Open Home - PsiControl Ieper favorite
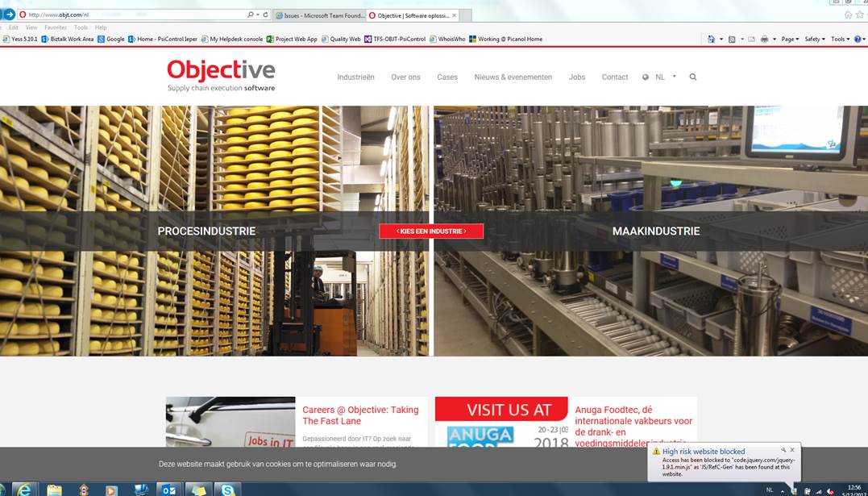Viewport: 868px width, 496px height. click(163, 40)
